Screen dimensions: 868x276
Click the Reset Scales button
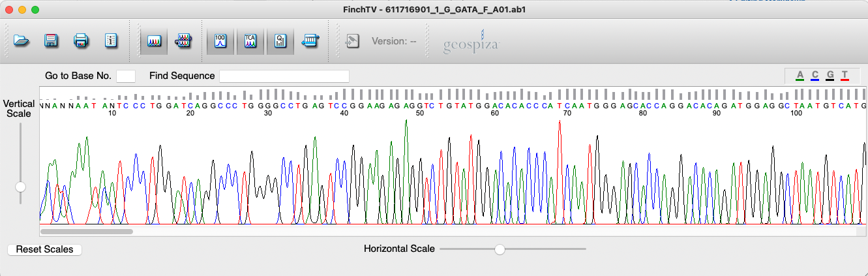pyautogui.click(x=44, y=249)
